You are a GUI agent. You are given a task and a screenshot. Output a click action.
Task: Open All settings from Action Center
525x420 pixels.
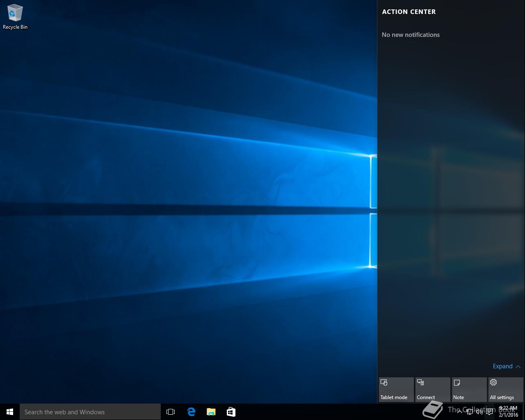[x=506, y=390]
